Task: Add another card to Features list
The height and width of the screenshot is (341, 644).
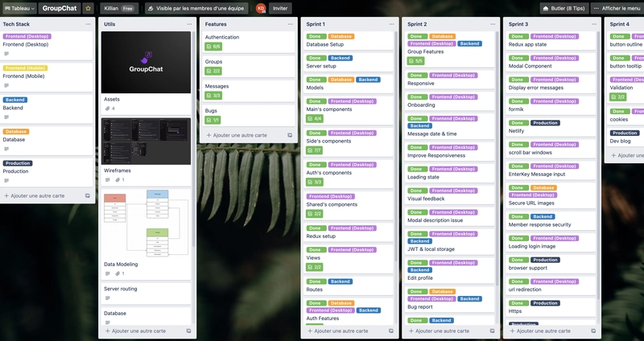Action: (x=237, y=135)
